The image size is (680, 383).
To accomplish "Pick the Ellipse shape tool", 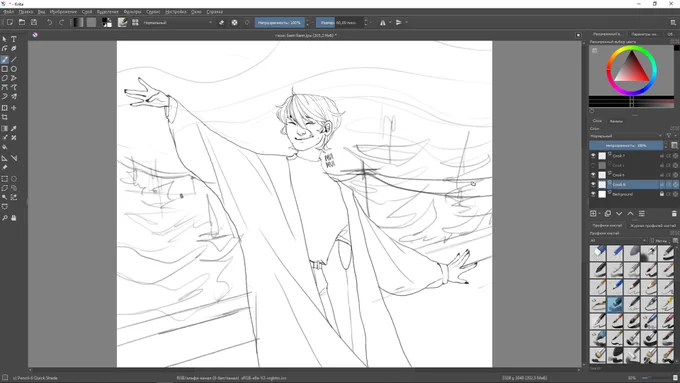I will click(14, 69).
